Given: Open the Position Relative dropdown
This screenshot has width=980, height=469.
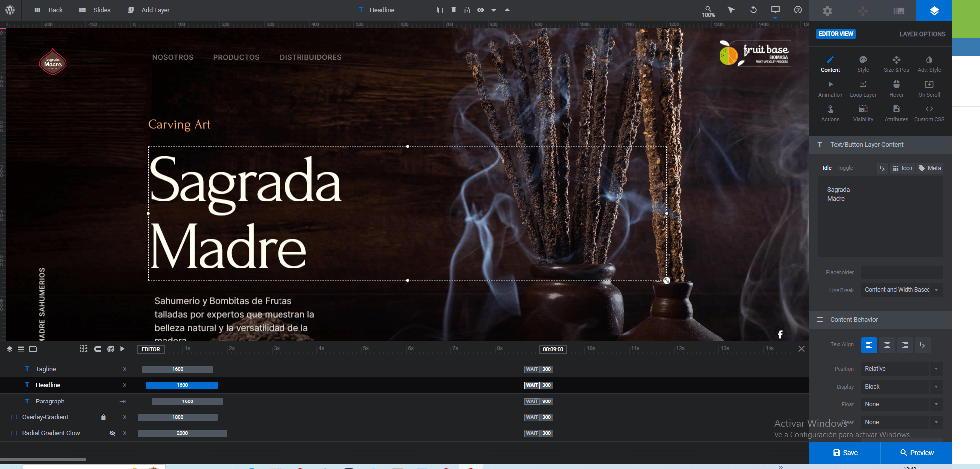Looking at the screenshot, I should click(902, 369).
